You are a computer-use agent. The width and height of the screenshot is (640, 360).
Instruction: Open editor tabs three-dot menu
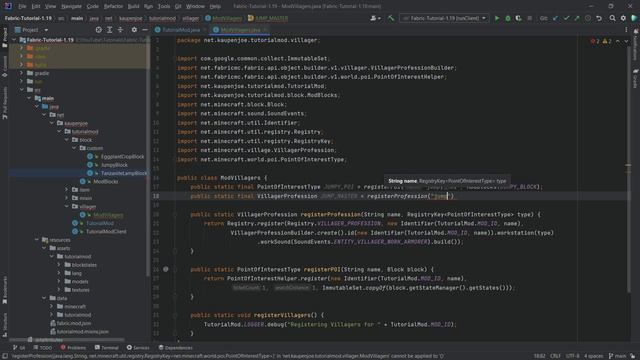pos(626,30)
